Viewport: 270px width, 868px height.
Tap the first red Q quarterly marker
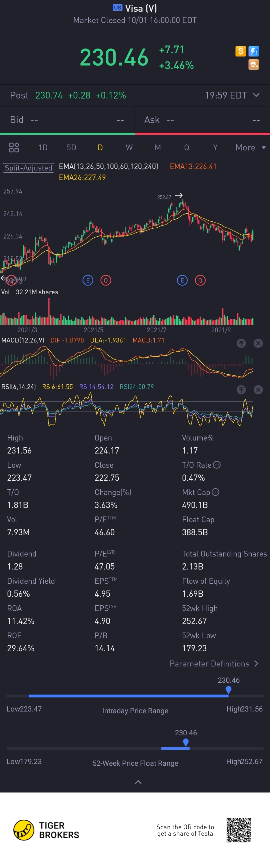click(106, 280)
